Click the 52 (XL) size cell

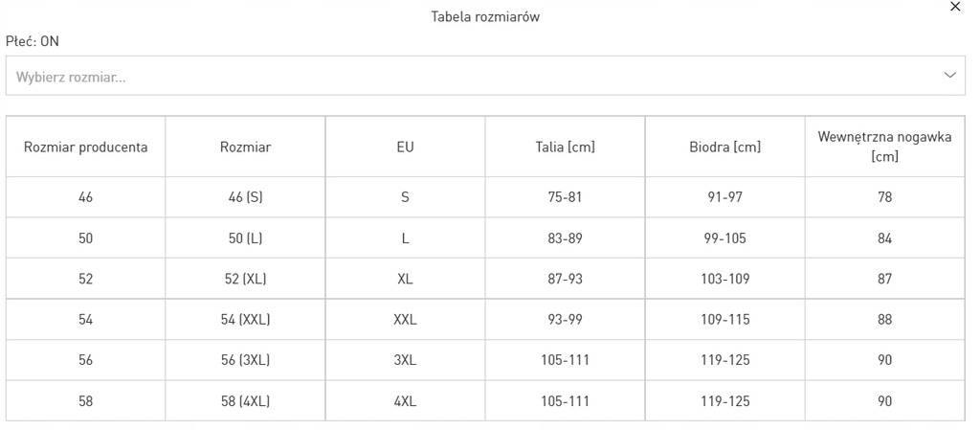coord(245,279)
